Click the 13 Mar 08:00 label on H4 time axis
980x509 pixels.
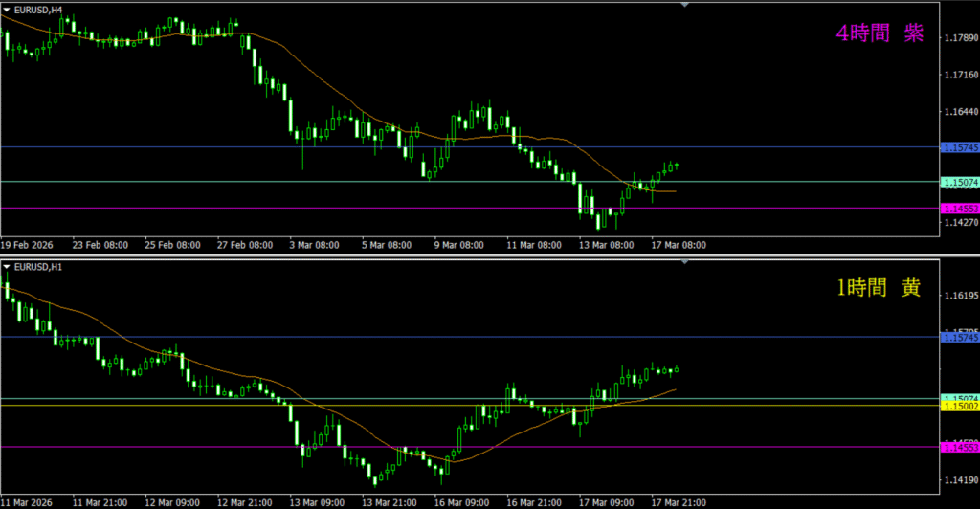point(609,245)
